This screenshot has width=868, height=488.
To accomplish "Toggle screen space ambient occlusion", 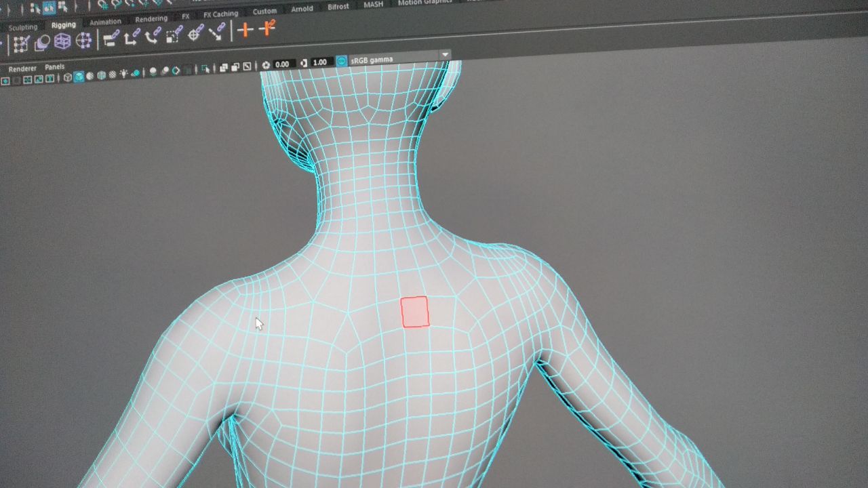I will pos(153,72).
